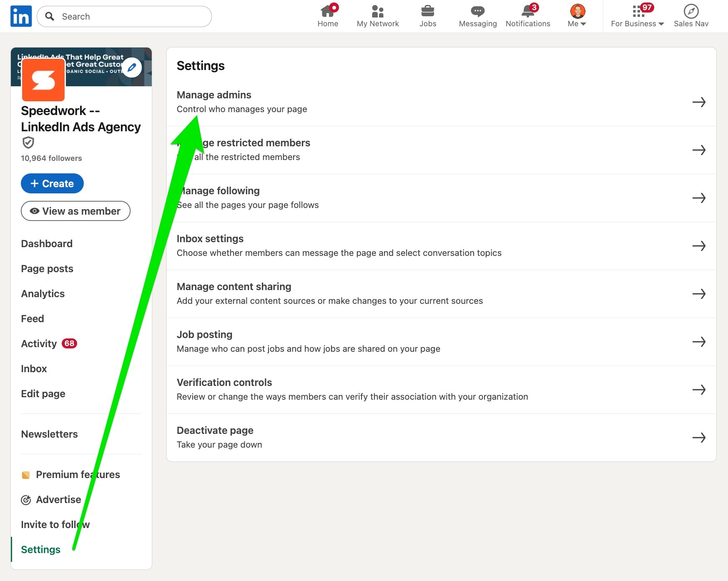Click arrow for Manage following
The image size is (728, 581).
click(699, 198)
